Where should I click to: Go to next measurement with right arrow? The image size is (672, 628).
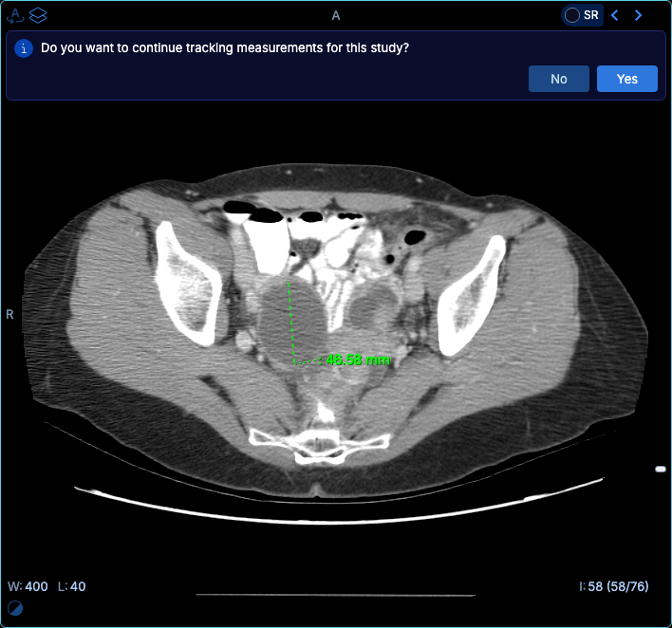[x=638, y=15]
